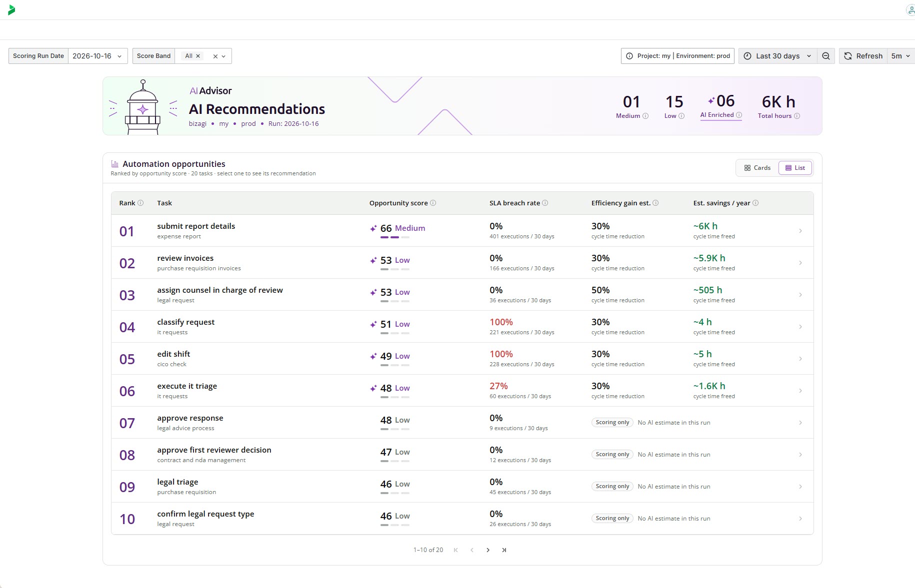
Task: Jump to the last page of tasks
Action: (504, 550)
